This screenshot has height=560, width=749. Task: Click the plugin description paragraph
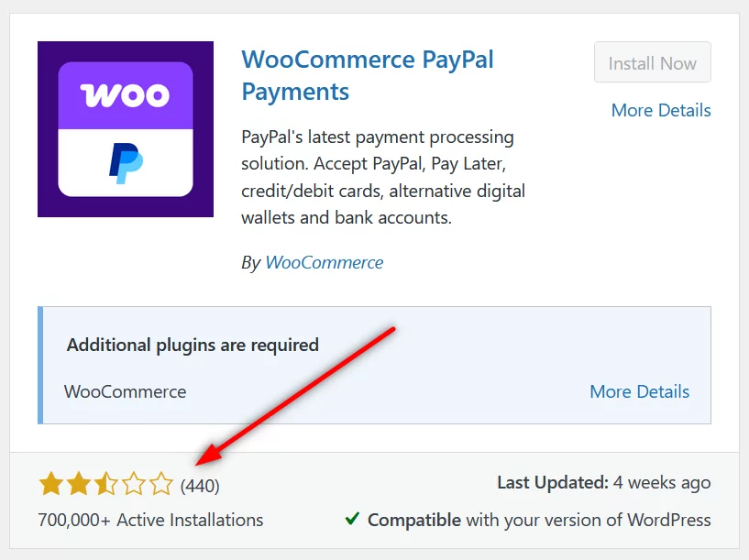click(x=383, y=177)
